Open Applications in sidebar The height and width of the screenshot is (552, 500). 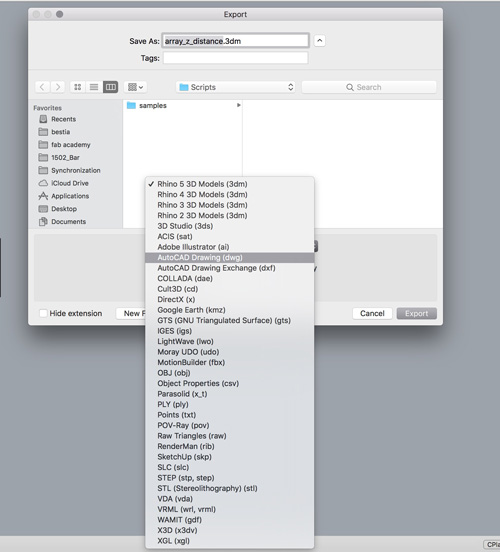pyautogui.click(x=64, y=196)
